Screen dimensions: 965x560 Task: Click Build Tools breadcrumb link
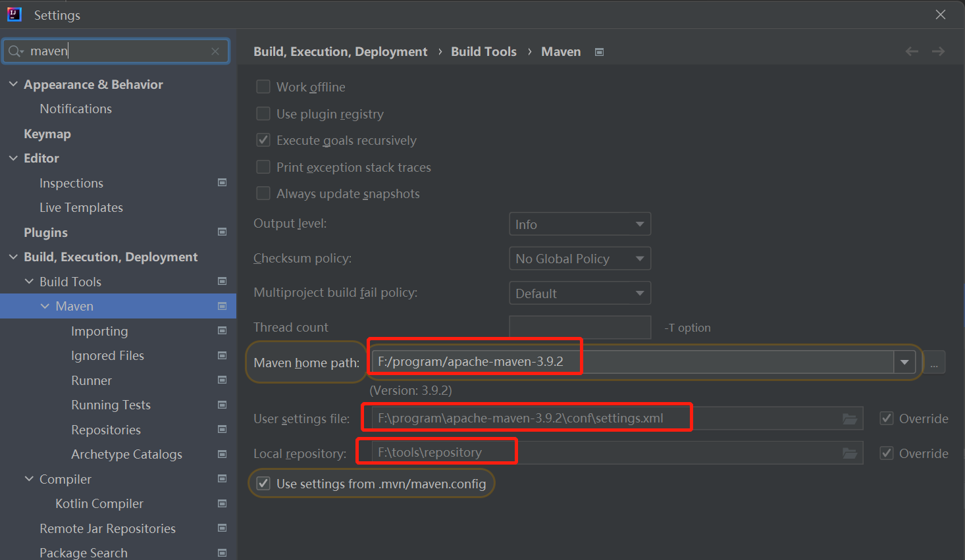[484, 51]
